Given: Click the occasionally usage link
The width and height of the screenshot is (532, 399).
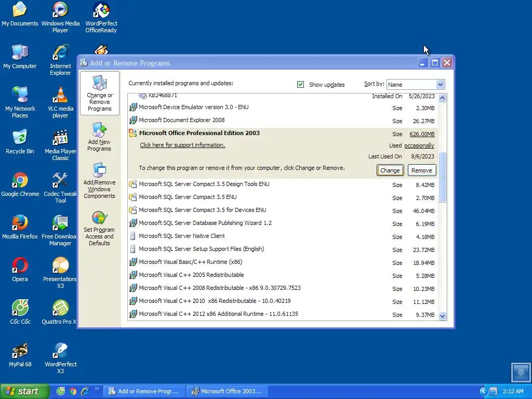Looking at the screenshot, I should pos(419,145).
